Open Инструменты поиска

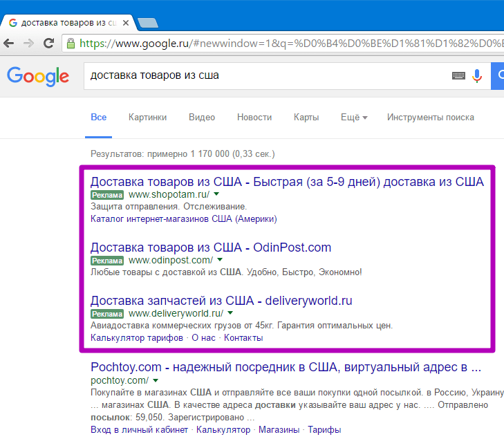coord(431,118)
